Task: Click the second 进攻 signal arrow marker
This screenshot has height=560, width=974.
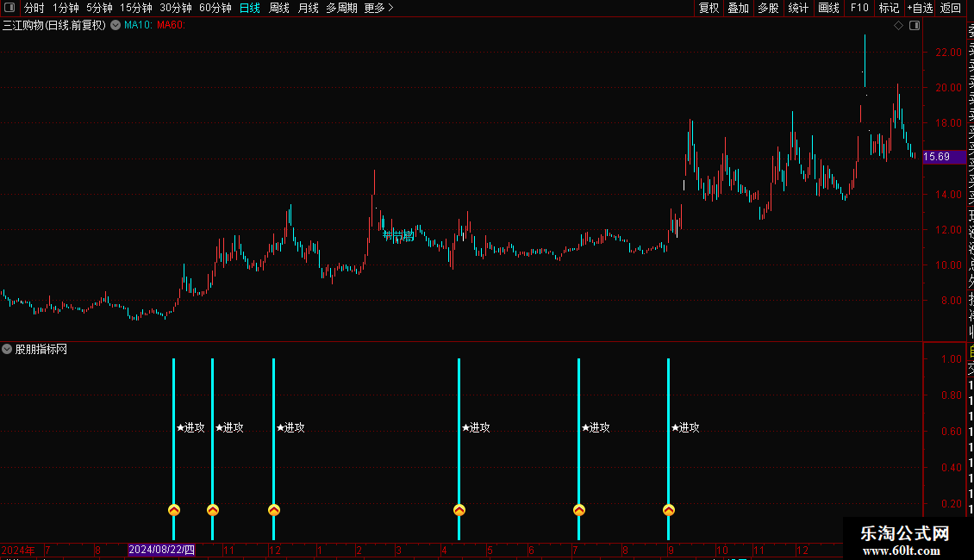Action: pos(212,510)
